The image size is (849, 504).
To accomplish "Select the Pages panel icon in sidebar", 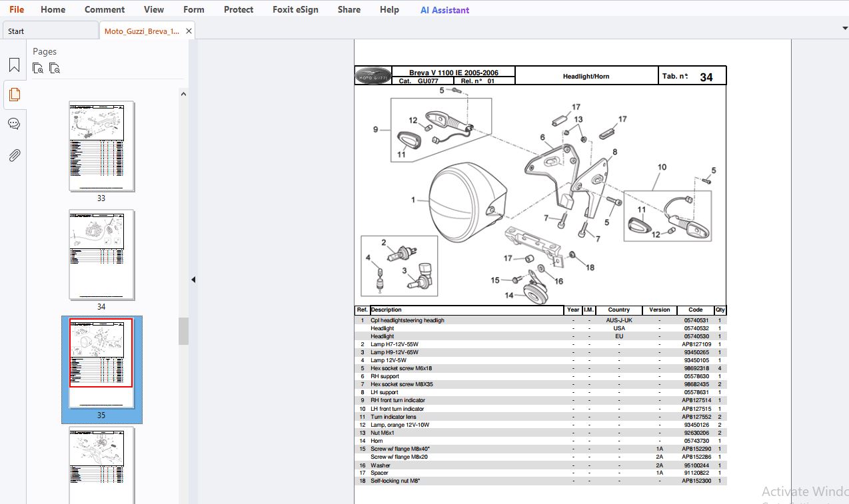I will (x=14, y=95).
